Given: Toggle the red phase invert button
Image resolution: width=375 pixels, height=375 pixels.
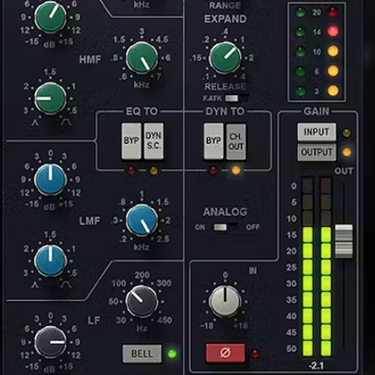Looking at the screenshot, I should click(225, 353).
